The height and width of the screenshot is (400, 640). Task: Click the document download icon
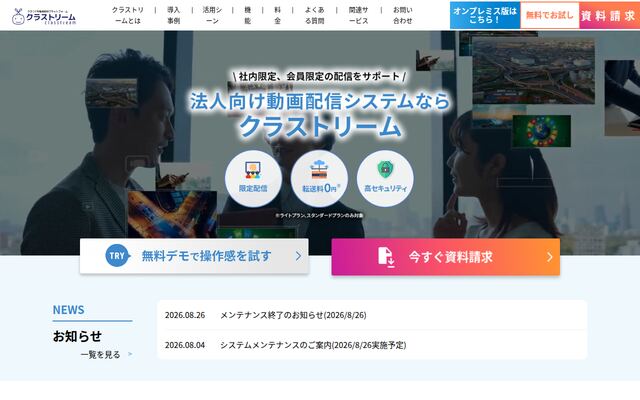386,257
